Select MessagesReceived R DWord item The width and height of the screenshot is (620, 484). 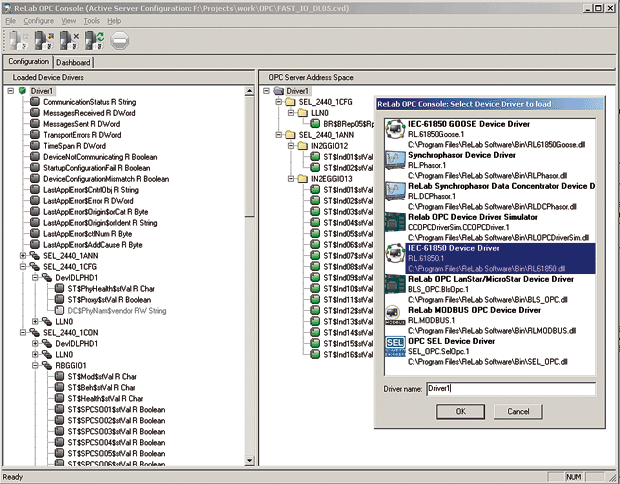(x=89, y=113)
